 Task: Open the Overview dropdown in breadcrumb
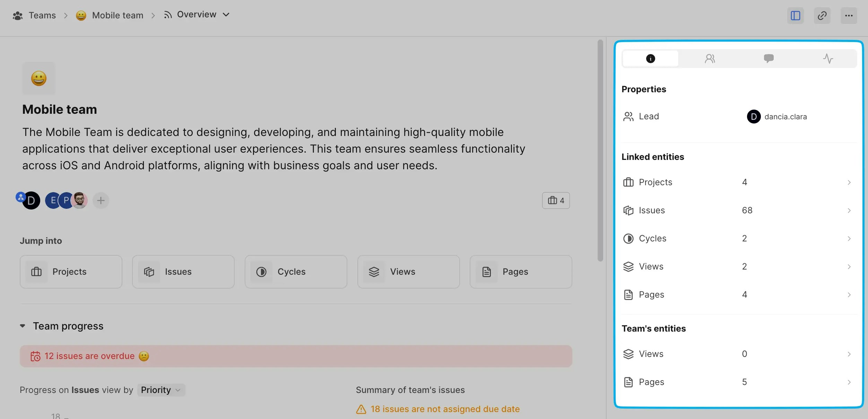click(197, 15)
